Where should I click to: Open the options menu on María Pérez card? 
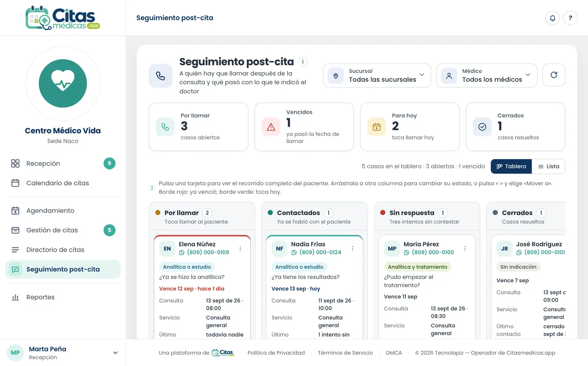(x=465, y=249)
